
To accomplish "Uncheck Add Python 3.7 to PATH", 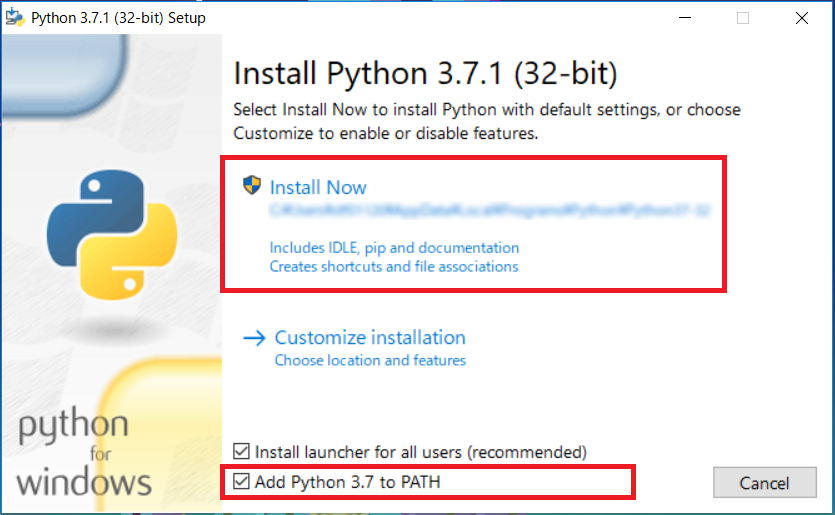I will click(242, 482).
